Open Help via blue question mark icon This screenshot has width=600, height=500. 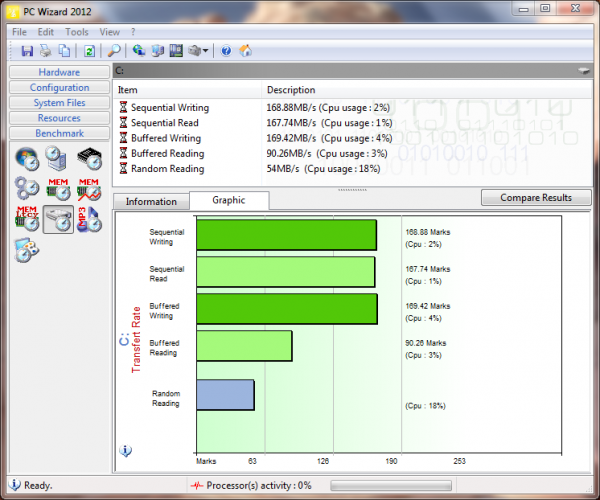(226, 51)
